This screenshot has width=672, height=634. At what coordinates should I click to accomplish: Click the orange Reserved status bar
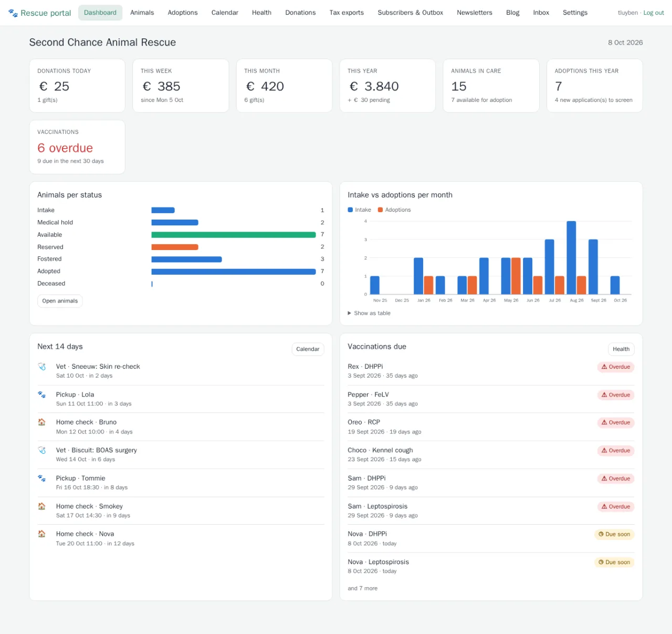tap(175, 247)
